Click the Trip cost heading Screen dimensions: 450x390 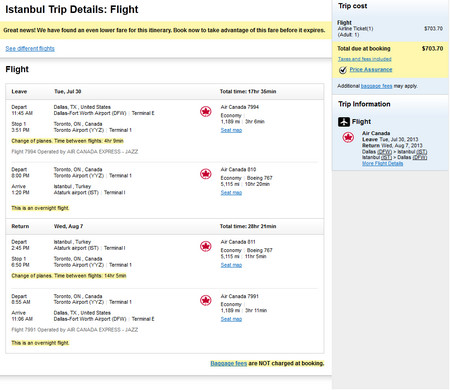point(353,6)
